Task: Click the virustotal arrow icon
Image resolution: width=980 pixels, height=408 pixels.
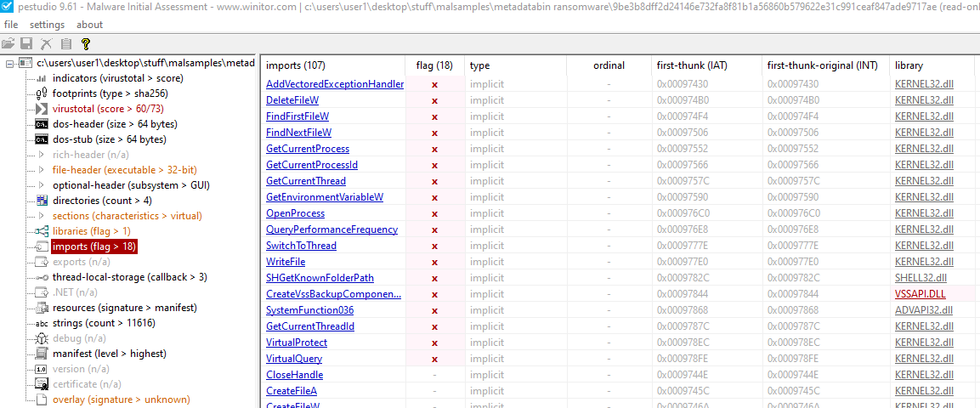Action: pyautogui.click(x=42, y=110)
